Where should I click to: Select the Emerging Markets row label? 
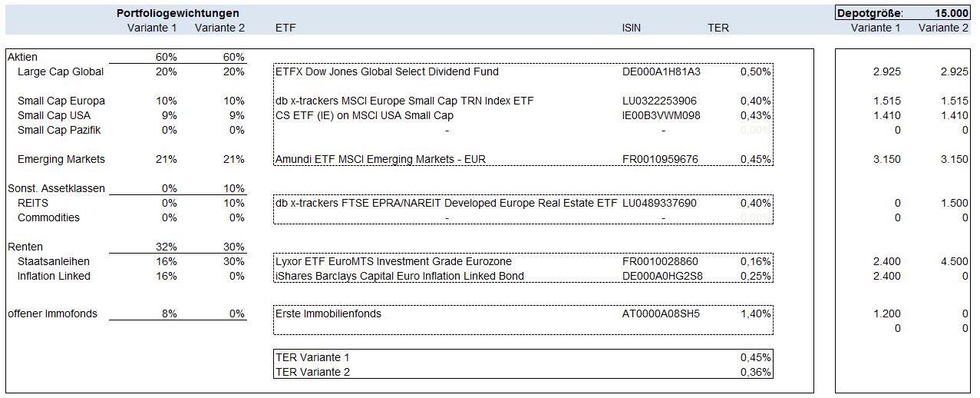coord(61,159)
